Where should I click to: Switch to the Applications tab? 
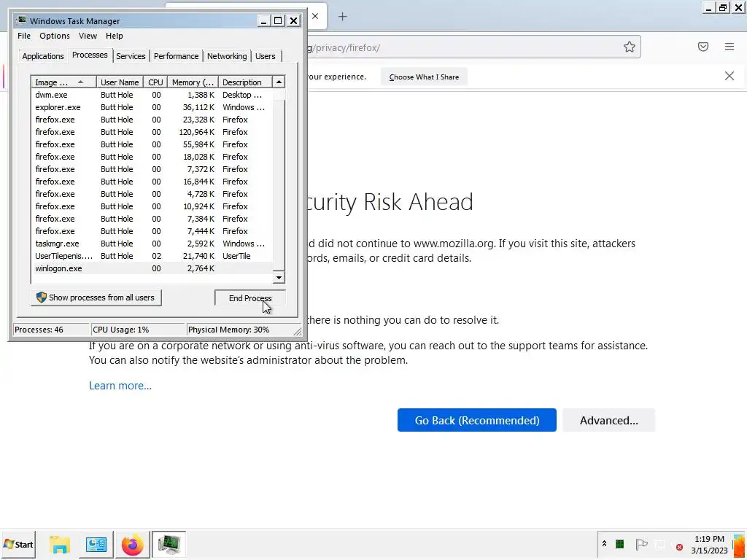point(43,56)
